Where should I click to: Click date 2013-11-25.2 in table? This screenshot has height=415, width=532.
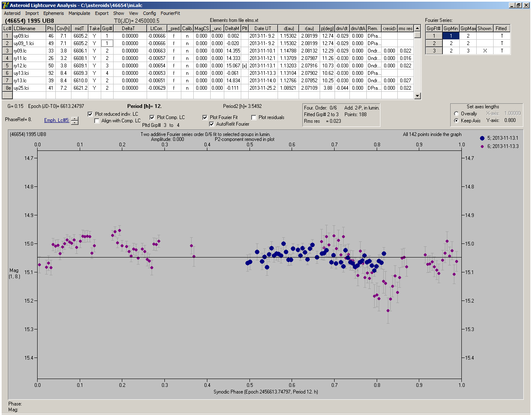coord(263,88)
